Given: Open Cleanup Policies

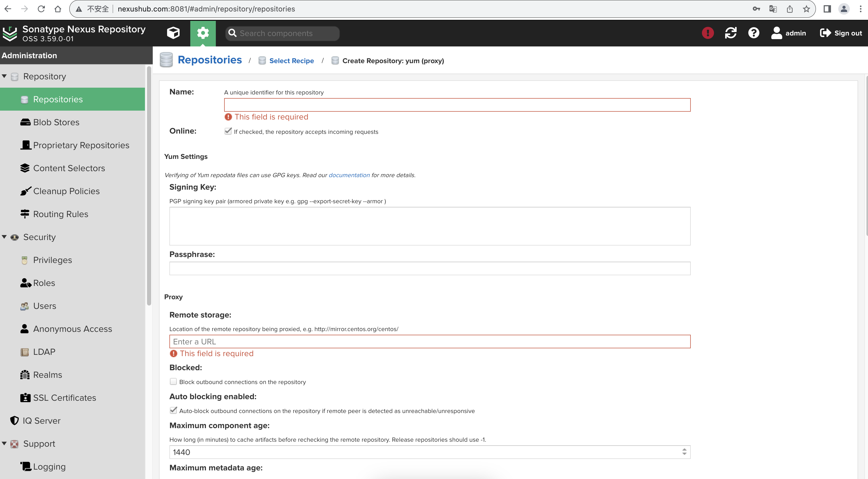Looking at the screenshot, I should coord(72,191).
